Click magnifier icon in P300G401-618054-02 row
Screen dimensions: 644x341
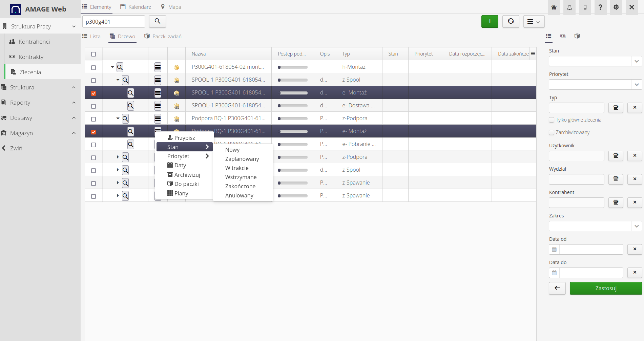[120, 67]
